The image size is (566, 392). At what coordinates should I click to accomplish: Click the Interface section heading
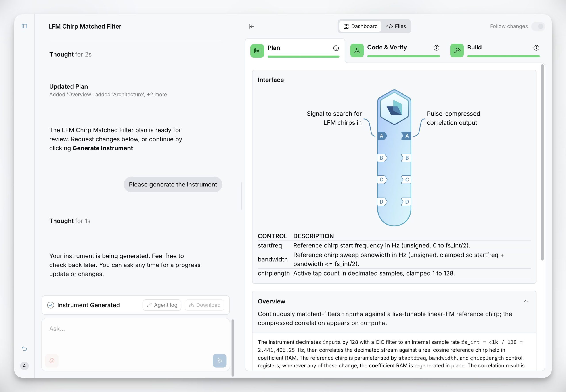coord(271,80)
